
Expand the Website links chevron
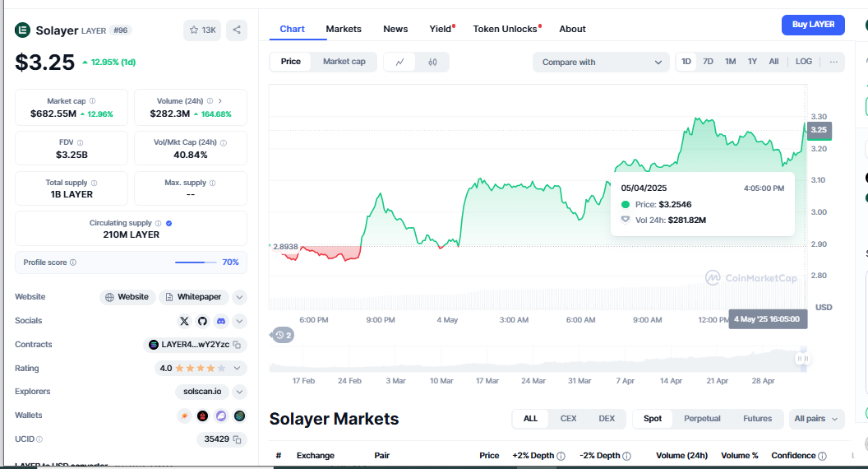[x=239, y=297]
